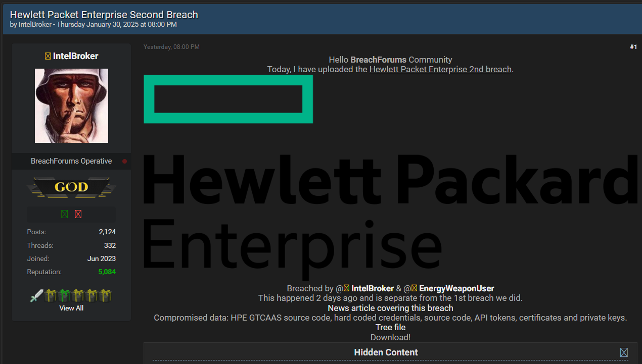Image resolution: width=642 pixels, height=364 pixels.
Task: Open IntelBroker's profile from sidebar username
Action: click(75, 56)
